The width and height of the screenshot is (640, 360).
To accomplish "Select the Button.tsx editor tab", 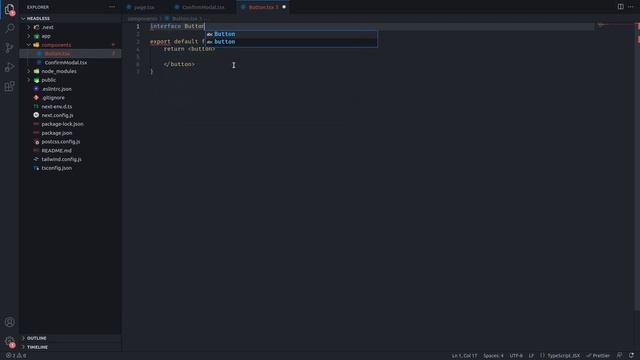I will click(262, 7).
